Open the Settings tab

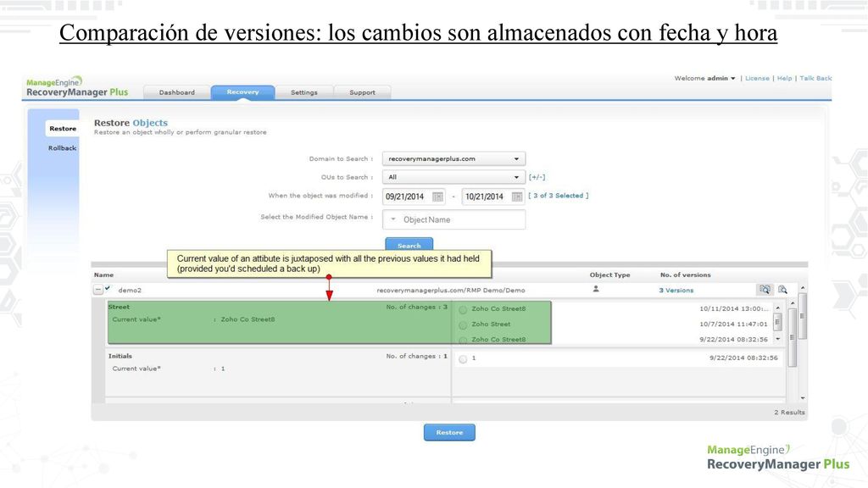304,92
